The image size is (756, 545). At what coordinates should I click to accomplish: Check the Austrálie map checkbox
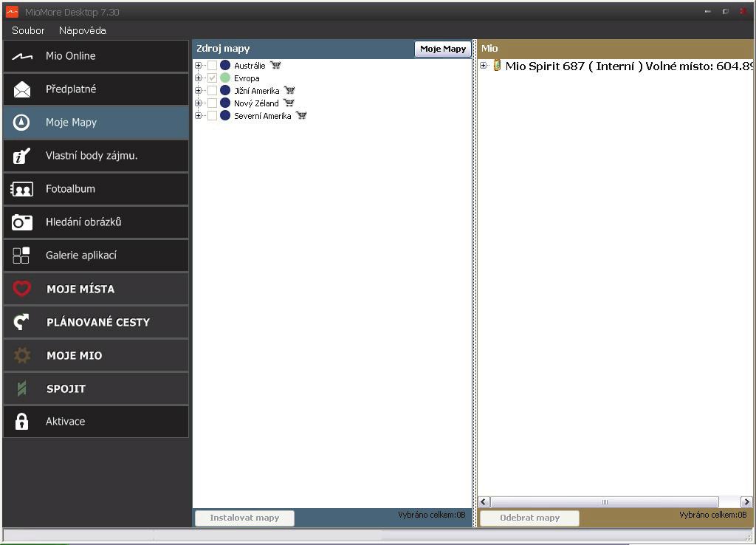coord(212,65)
